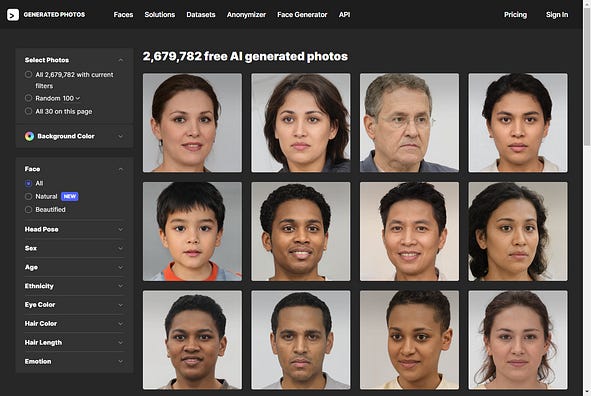Expand the Ethnicity filter
This screenshot has width=591, height=396.
74,286
